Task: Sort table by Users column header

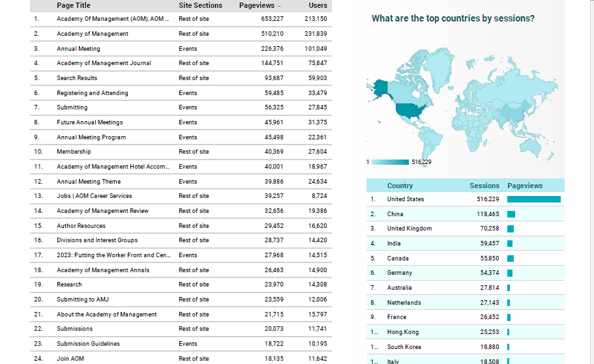Action: (x=318, y=5)
